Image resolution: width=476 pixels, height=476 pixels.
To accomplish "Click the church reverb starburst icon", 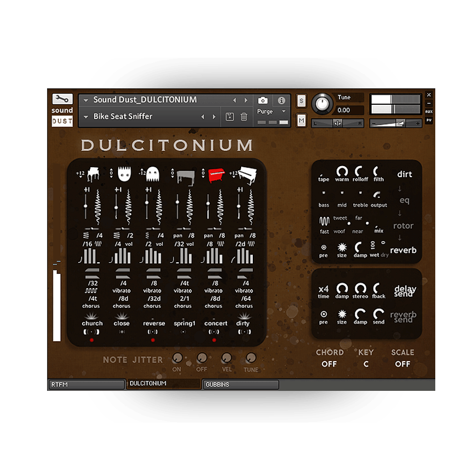I will 91,316.
